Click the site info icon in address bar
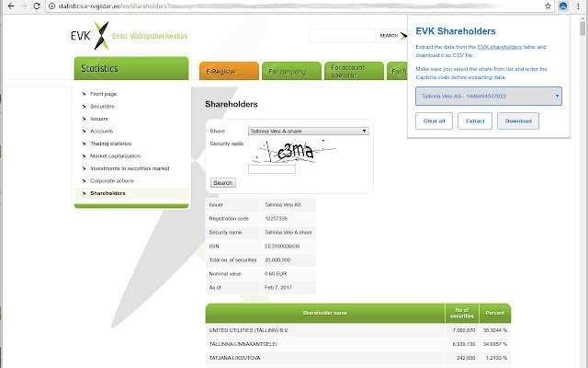Screen dimensions: 588x368 52,6
